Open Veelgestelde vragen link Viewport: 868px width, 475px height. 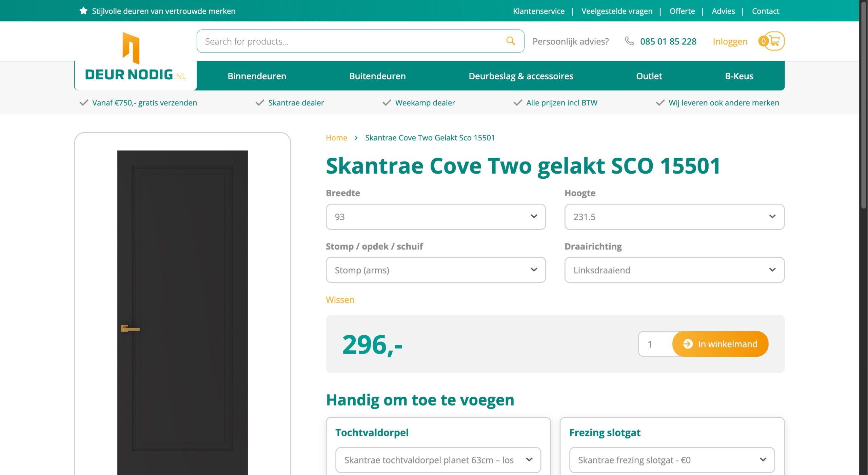617,11
